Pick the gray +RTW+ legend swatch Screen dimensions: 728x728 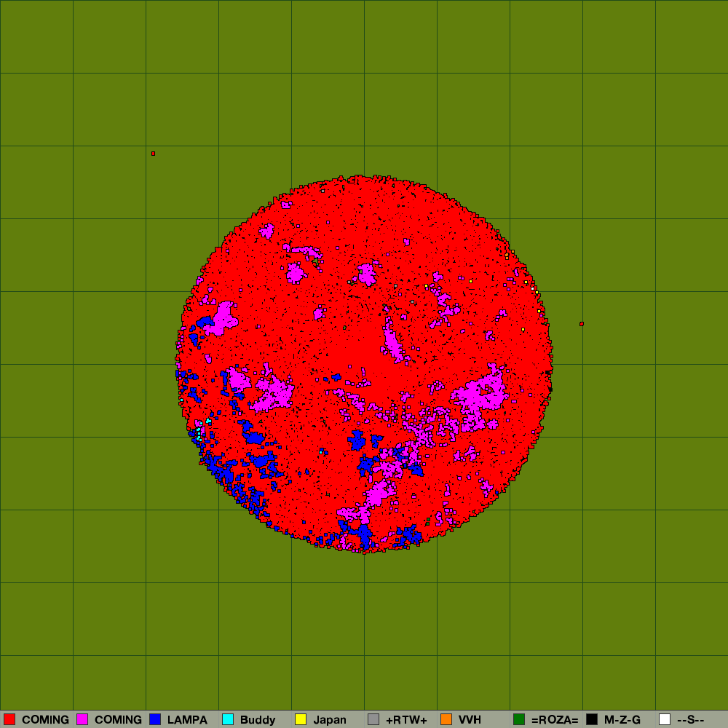pos(373,719)
